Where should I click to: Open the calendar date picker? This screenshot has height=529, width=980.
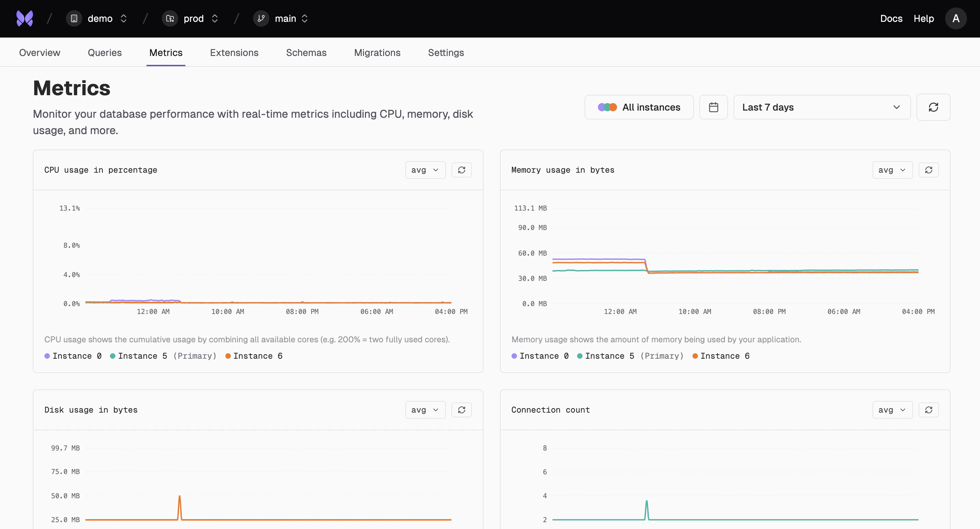pos(713,107)
